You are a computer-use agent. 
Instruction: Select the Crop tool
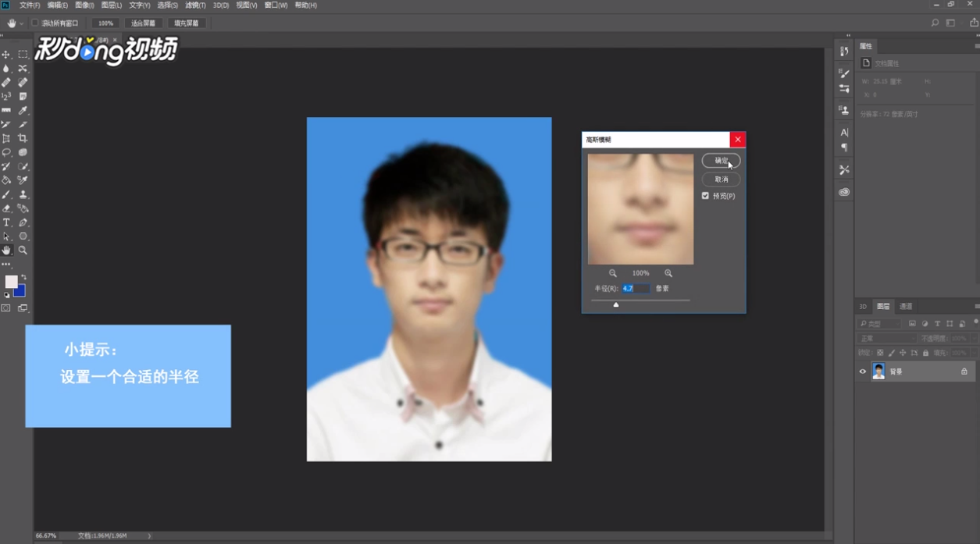pos(21,138)
